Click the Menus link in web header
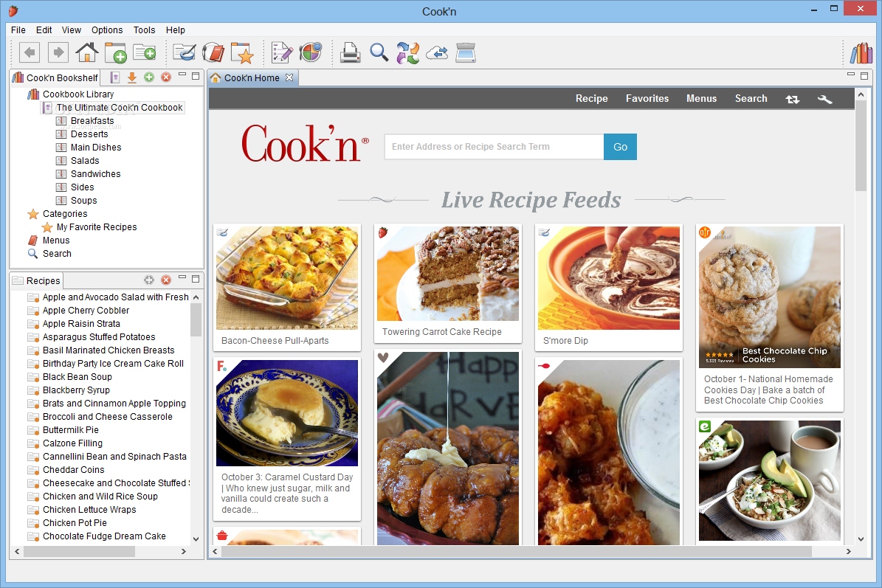This screenshot has width=882, height=588. 701,98
